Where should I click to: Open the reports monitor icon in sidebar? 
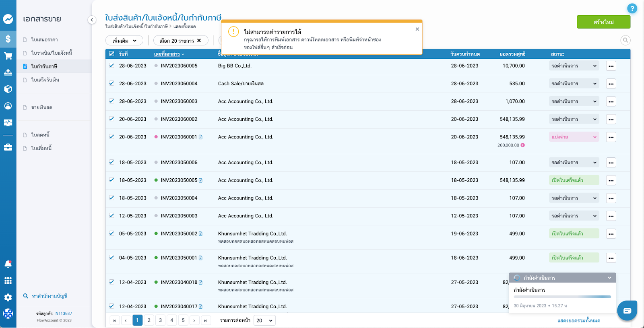tap(8, 123)
